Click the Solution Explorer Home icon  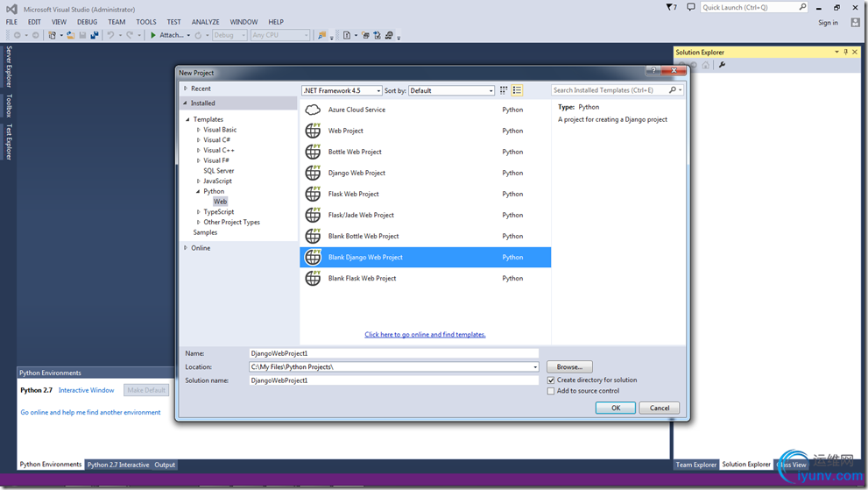point(705,65)
